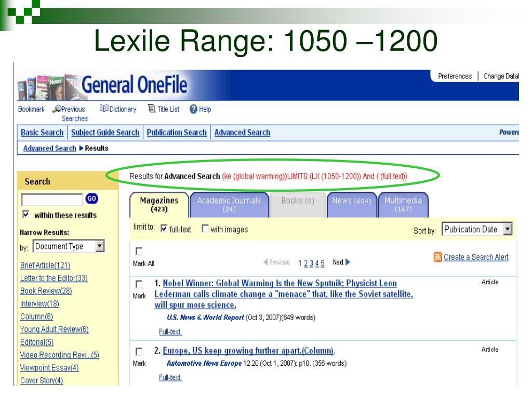Switch to the Books (0) tab

click(x=298, y=205)
